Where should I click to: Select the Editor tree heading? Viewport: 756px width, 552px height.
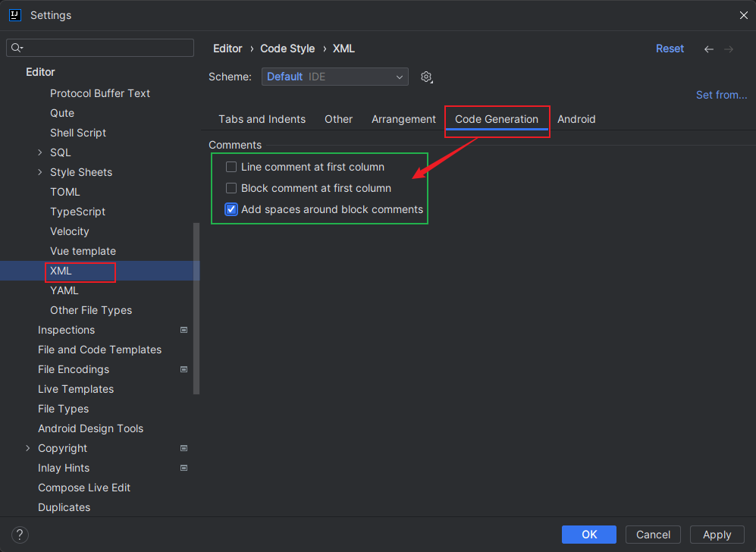40,72
